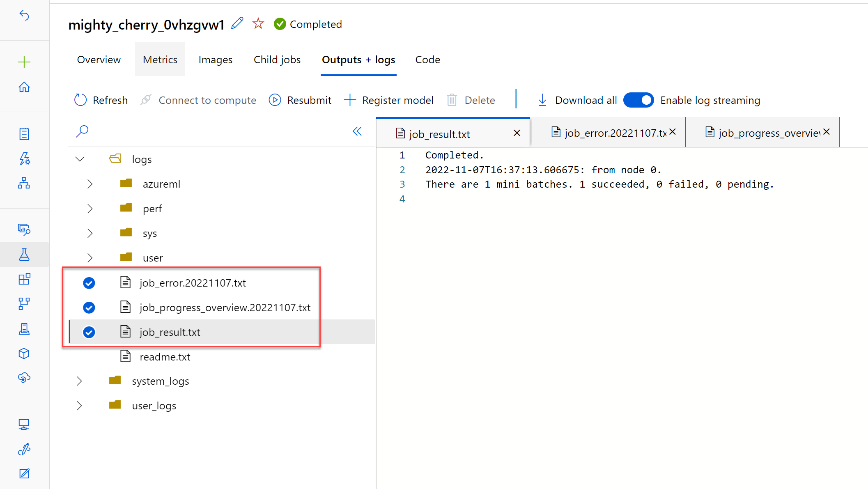Expand the azureml folder in logs
868x489 pixels.
(x=91, y=184)
